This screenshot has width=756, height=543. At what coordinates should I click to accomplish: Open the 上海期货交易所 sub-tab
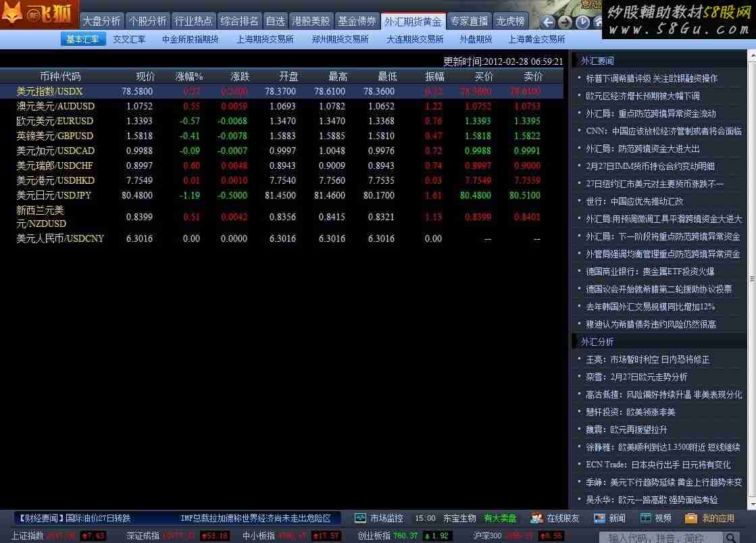(x=266, y=39)
